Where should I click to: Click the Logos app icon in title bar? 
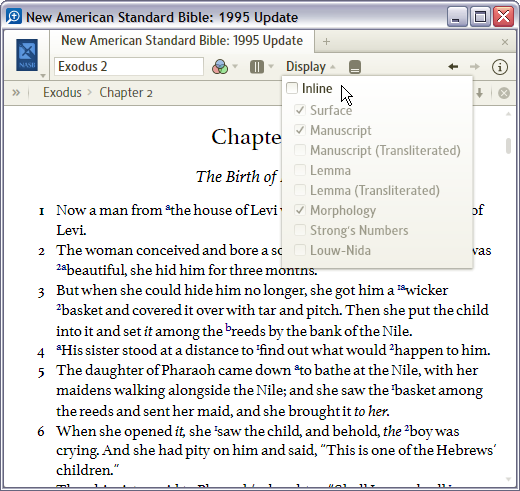coord(14,16)
